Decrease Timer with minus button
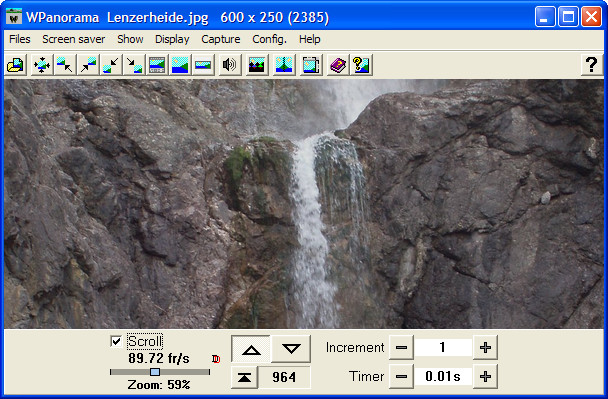608x399 pixels. point(401,376)
